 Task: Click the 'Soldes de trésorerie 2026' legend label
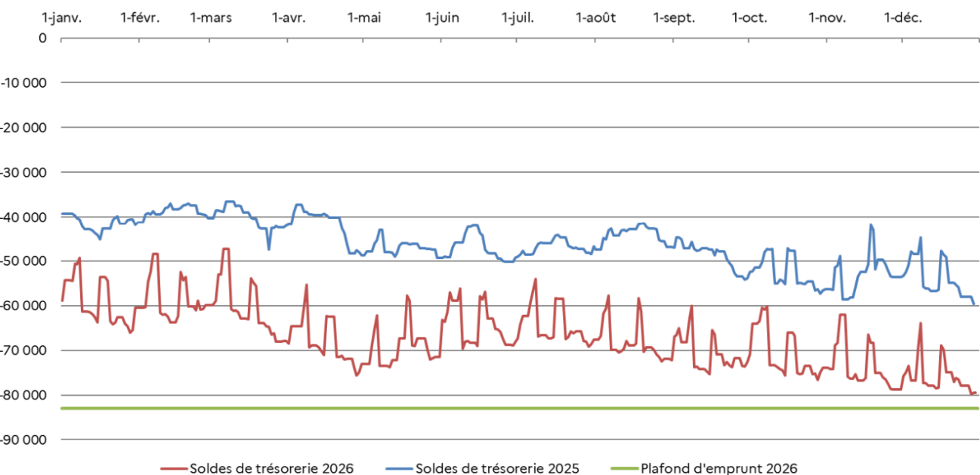271,468
